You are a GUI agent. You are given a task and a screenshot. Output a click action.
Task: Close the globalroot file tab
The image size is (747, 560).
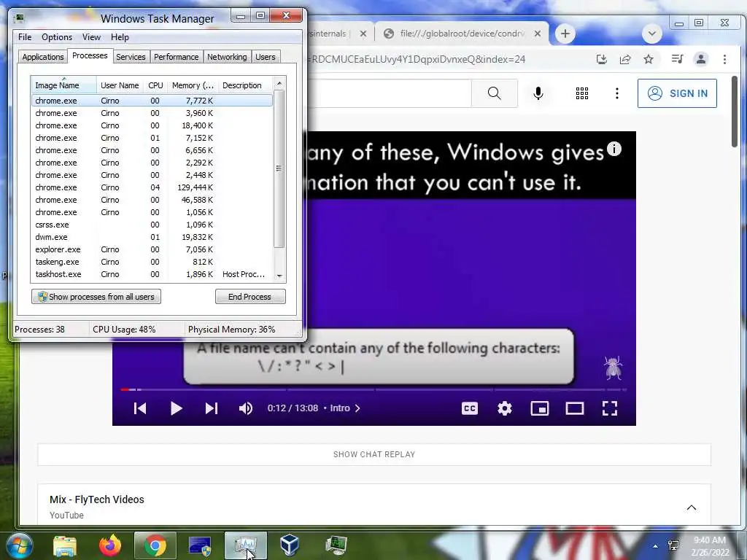pyautogui.click(x=538, y=34)
